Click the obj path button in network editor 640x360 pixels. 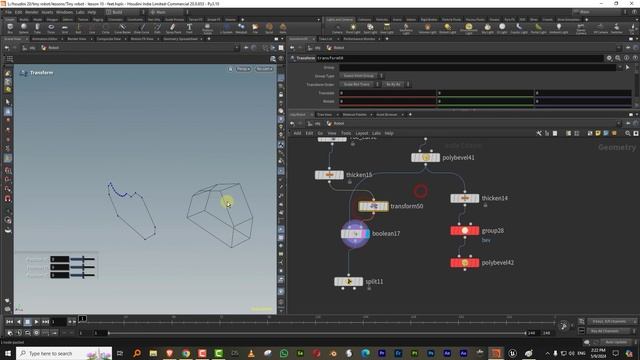coord(314,124)
